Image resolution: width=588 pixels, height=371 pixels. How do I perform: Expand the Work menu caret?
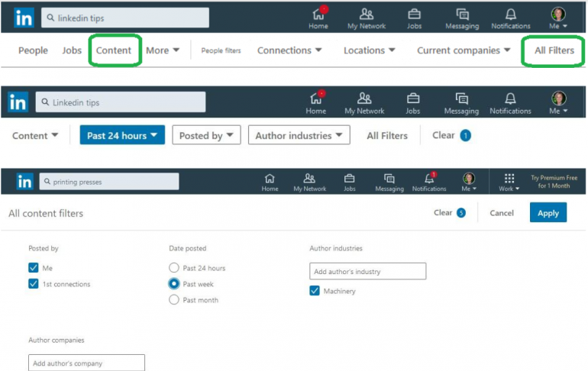(x=518, y=189)
